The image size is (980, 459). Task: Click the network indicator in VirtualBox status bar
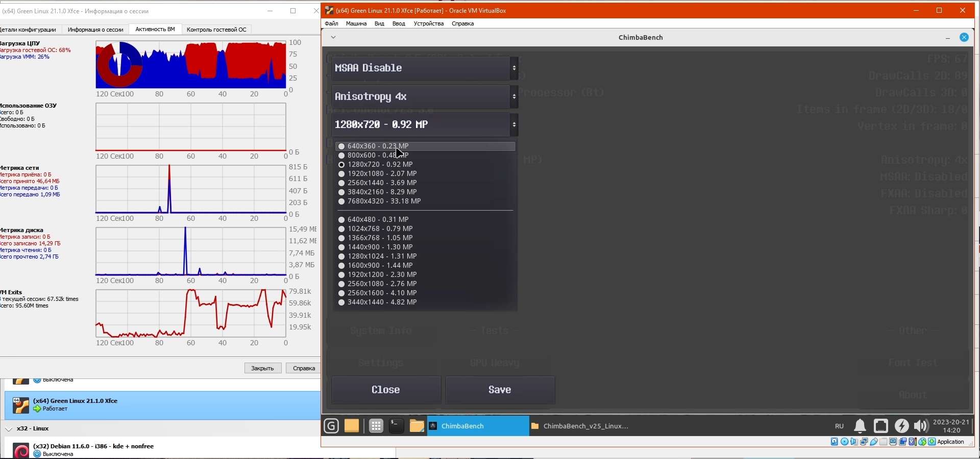[864, 442]
